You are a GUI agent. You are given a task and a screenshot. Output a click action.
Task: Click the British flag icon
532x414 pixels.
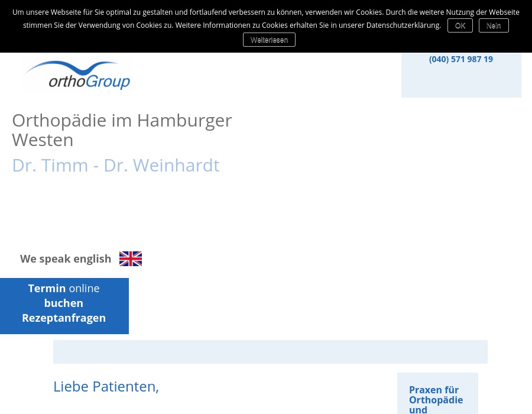(131, 258)
